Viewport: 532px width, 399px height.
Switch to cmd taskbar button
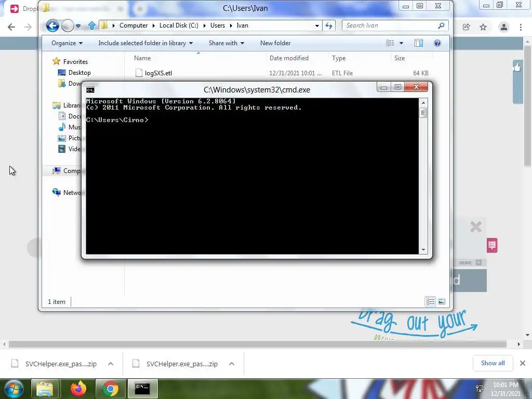pos(142,389)
